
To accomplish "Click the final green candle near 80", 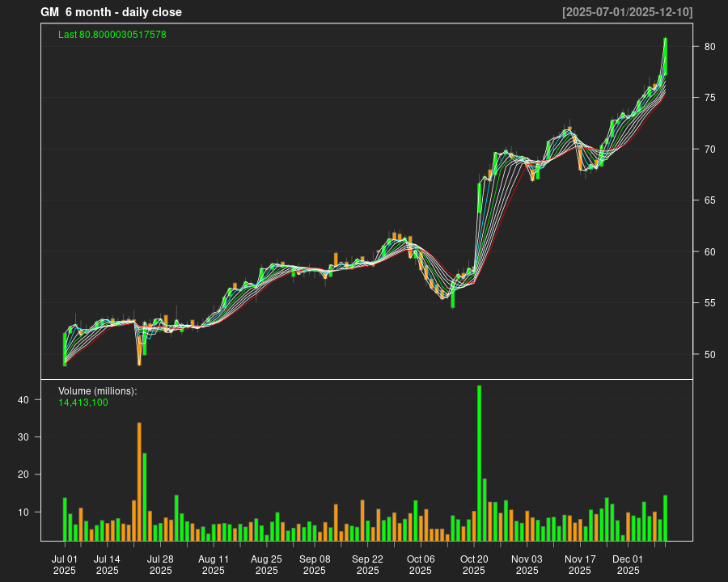I will point(665,57).
